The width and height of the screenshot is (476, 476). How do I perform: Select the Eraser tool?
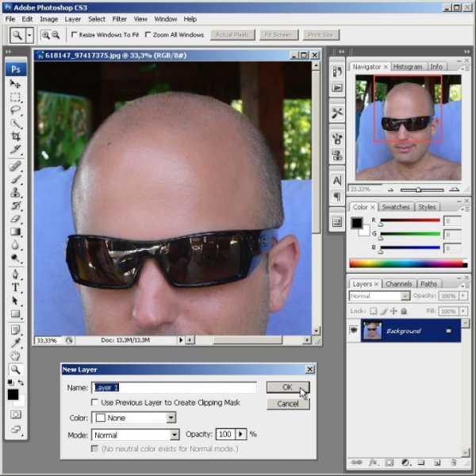click(x=15, y=219)
